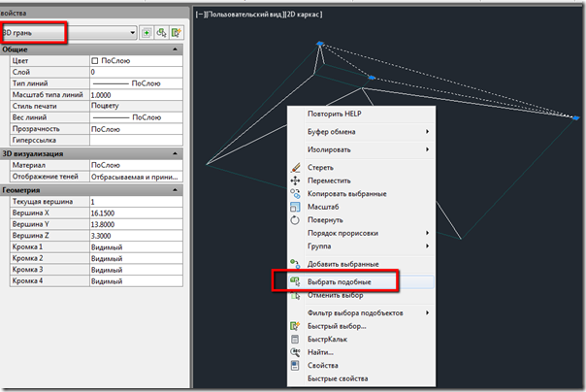586x392 pixels.
Task: Click the Отображение теней value
Action: click(136, 177)
